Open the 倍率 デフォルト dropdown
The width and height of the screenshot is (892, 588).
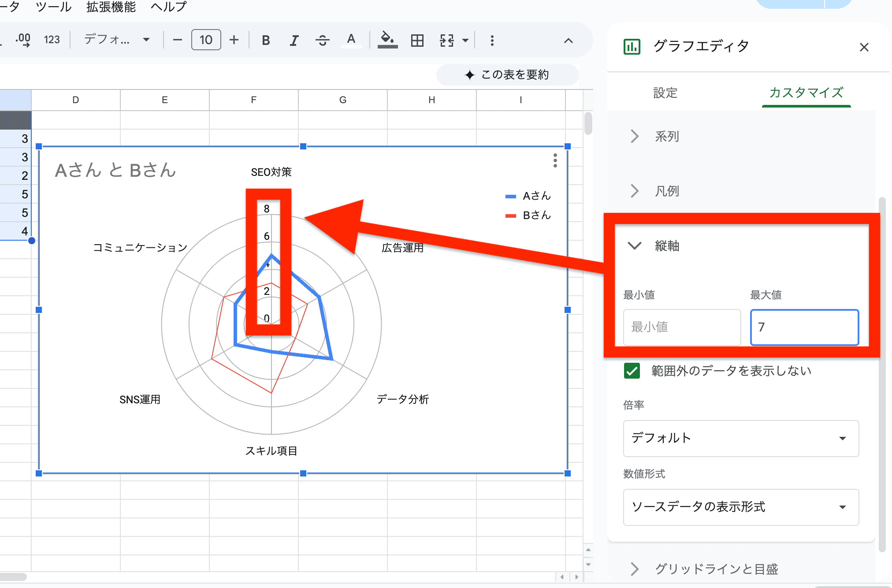[740, 438]
